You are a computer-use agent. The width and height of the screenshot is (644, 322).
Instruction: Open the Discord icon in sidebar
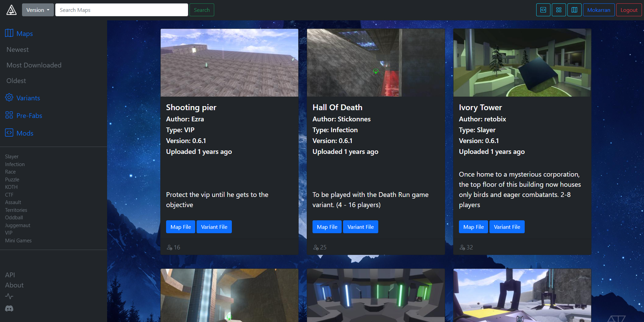pos(9,308)
